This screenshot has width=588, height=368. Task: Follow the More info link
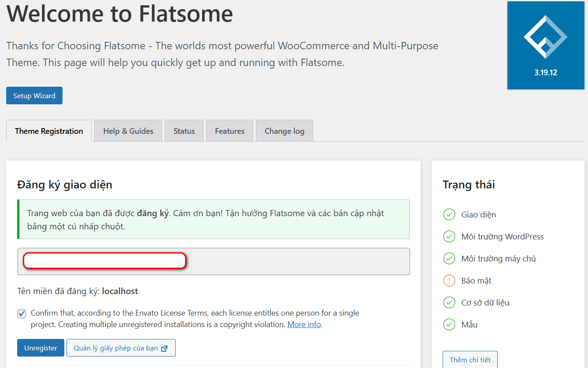304,324
